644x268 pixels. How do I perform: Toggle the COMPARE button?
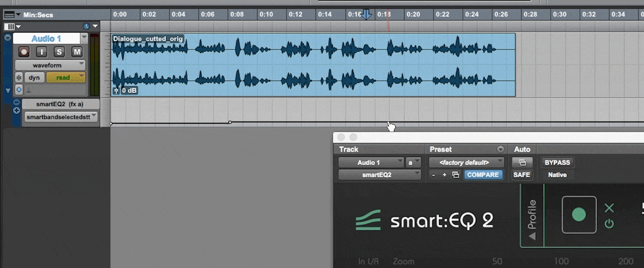pos(483,175)
